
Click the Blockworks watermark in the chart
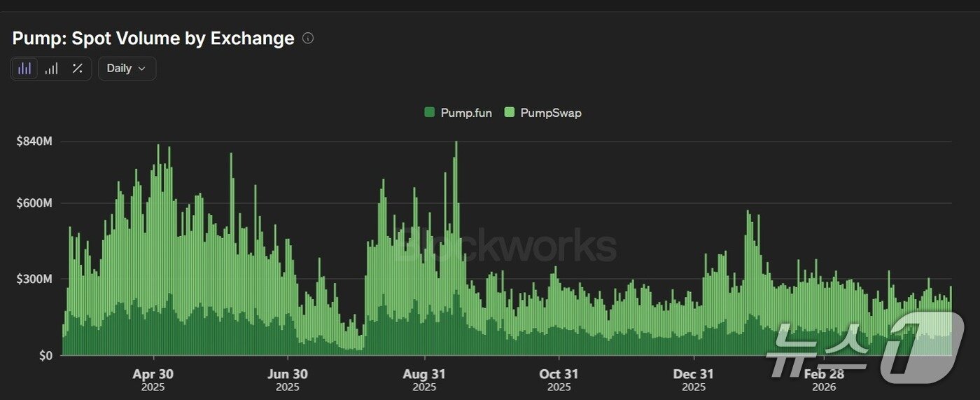click(x=505, y=247)
